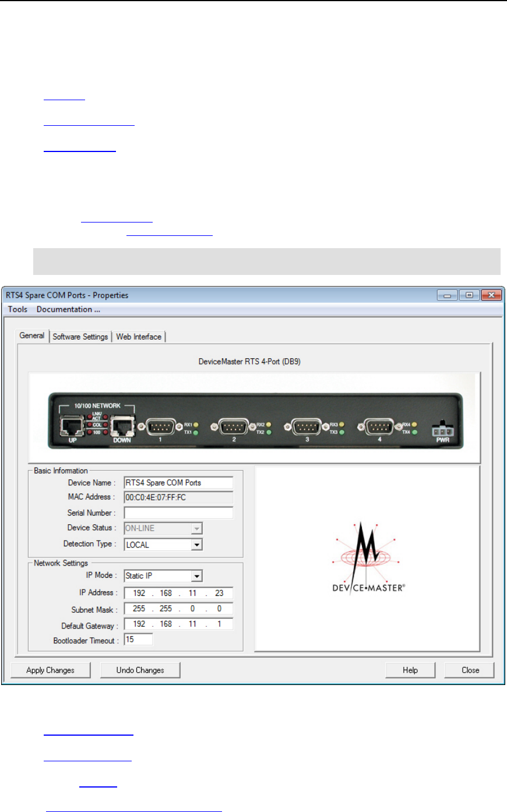This screenshot has height=812, width=507.
Task: Switch to the Software Settings tab
Action: [x=80, y=337]
